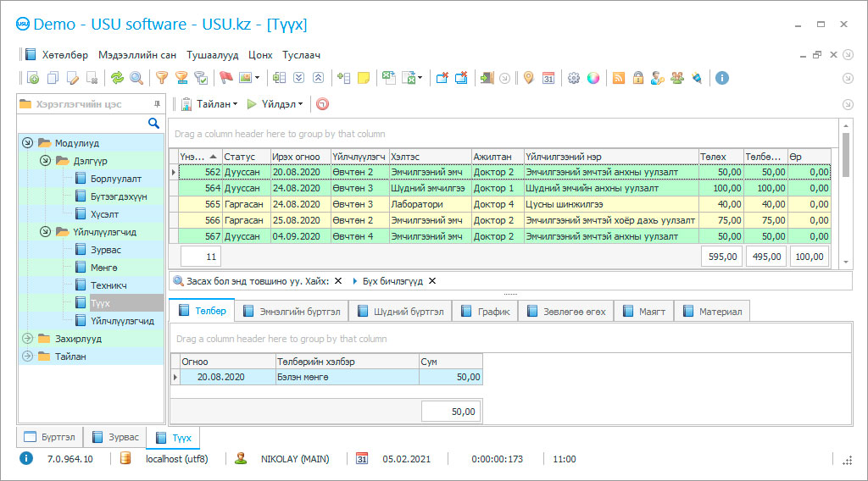Click the blue info icon in toolbar
Viewport: 868px width, 481px height.
(x=722, y=78)
